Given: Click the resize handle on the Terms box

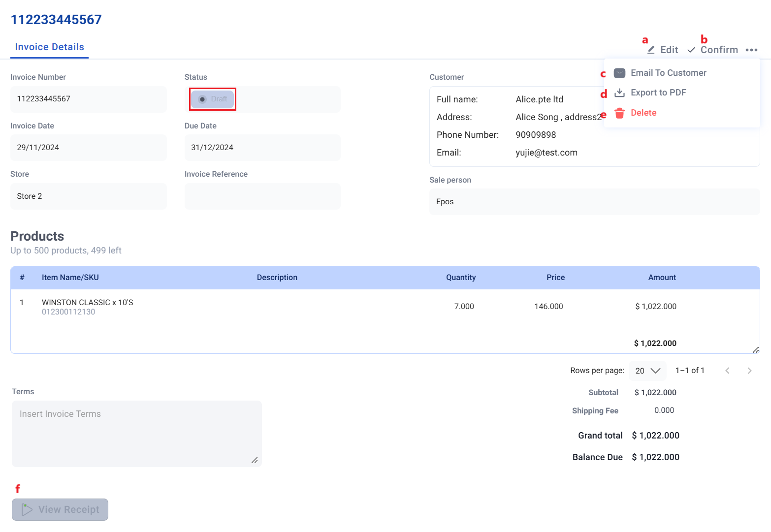Looking at the screenshot, I should click(256, 461).
